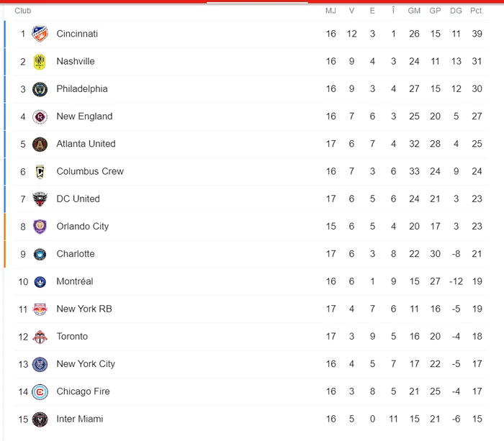Click the DG column header
504x441 pixels.
click(x=456, y=11)
